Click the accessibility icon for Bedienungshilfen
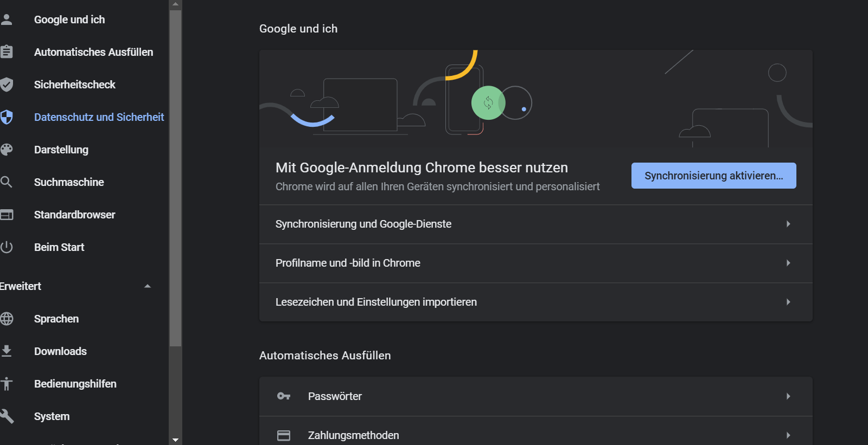Screen dimensions: 868x445 pos(7,384)
